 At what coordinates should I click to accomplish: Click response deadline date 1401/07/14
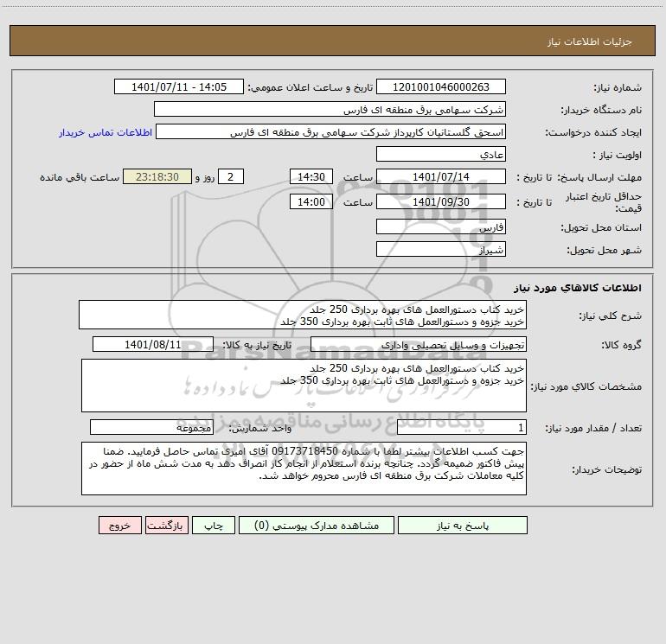pos(441,176)
